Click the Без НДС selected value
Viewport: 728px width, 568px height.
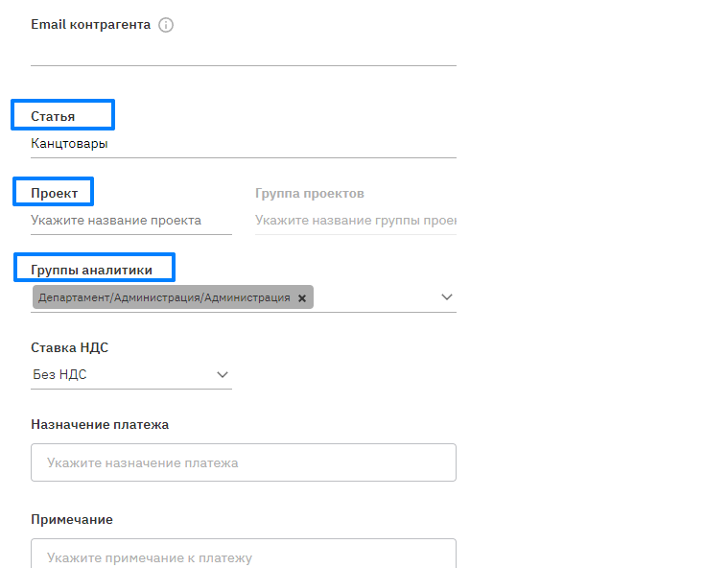[59, 374]
